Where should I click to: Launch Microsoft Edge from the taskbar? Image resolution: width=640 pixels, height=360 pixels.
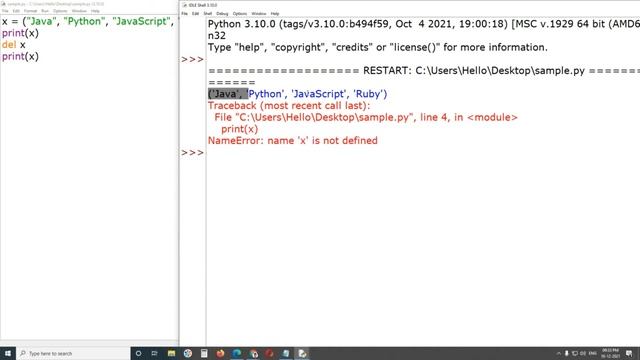(237, 353)
